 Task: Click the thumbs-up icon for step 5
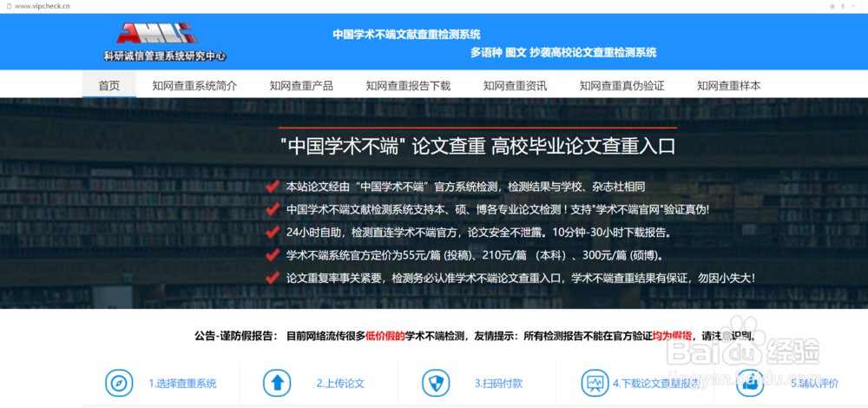pos(750,383)
